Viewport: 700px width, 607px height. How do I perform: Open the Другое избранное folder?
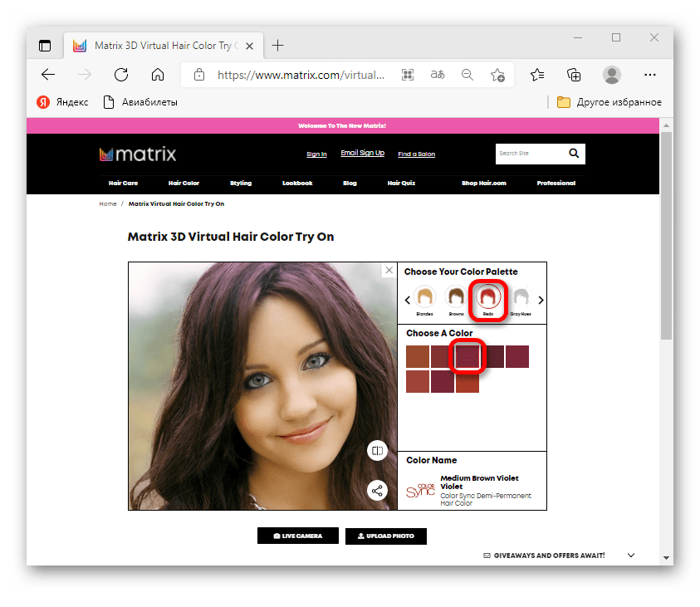(609, 102)
